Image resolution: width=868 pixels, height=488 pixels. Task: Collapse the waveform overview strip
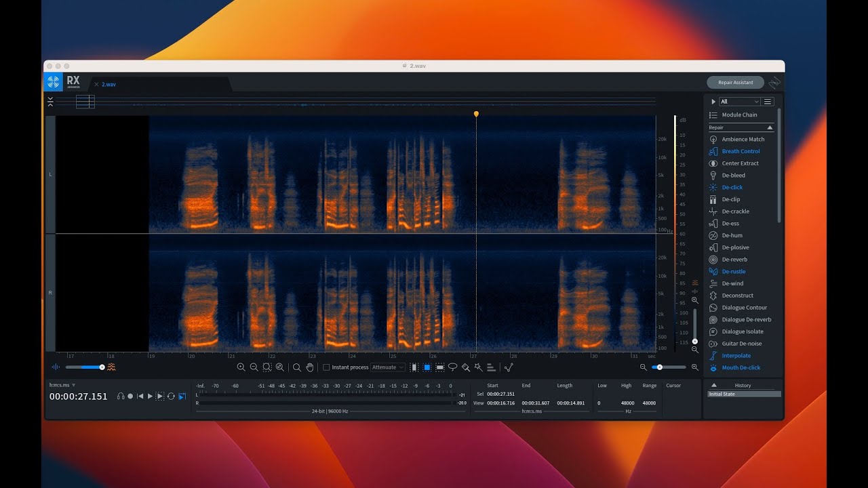coord(50,102)
